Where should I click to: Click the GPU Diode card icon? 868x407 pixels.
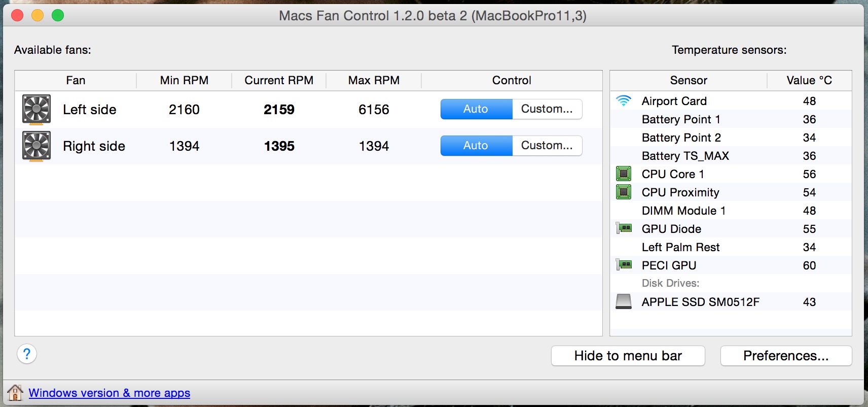click(x=624, y=228)
